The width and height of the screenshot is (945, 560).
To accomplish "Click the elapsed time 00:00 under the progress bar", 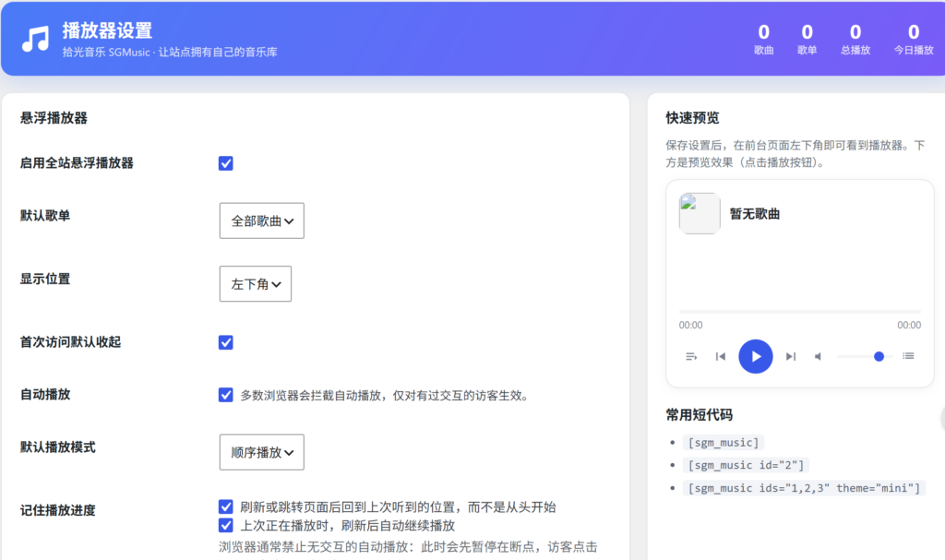I will (x=690, y=326).
